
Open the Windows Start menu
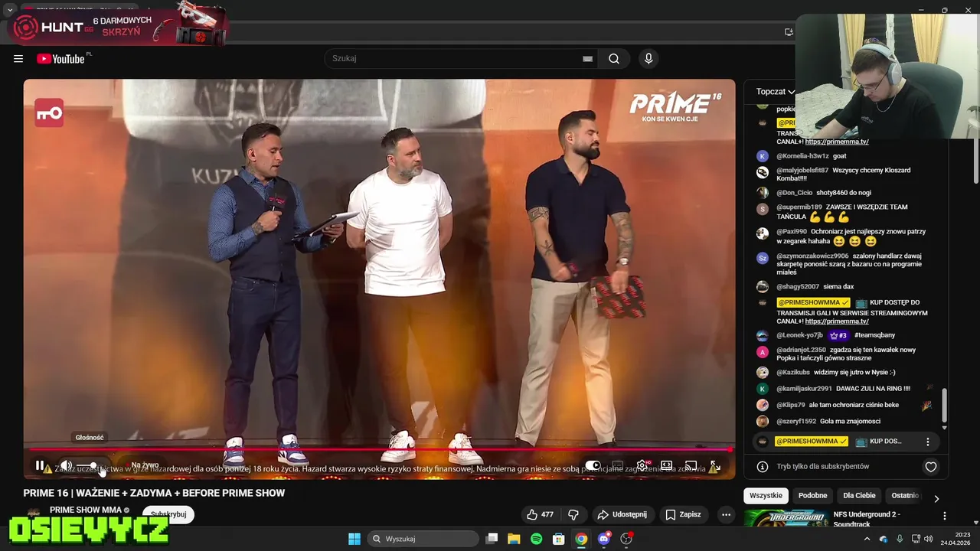tap(354, 539)
